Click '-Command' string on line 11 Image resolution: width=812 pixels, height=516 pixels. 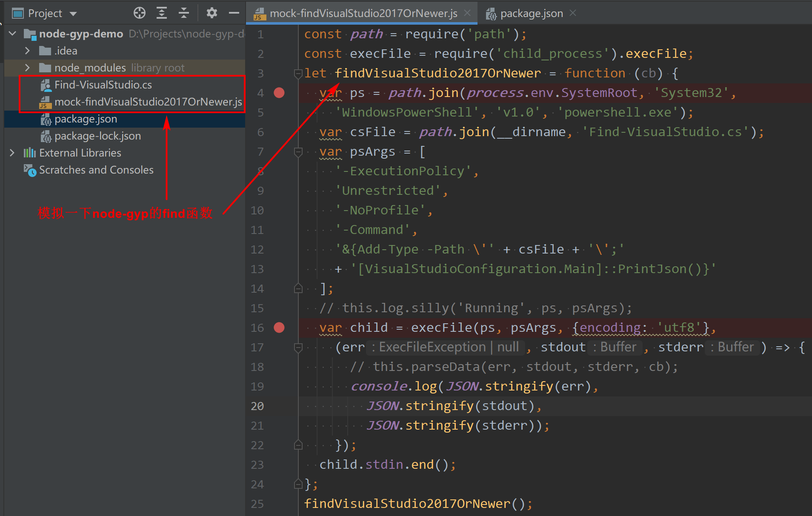pos(373,230)
